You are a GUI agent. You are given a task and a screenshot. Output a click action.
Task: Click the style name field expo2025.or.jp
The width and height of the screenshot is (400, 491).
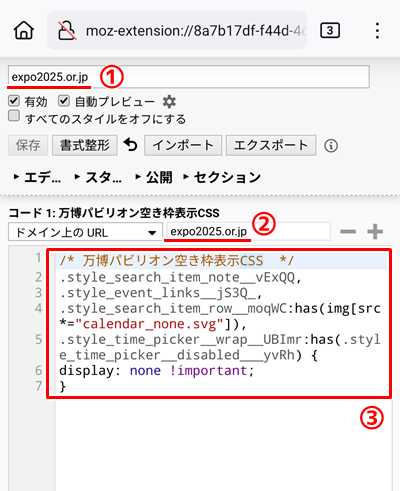[x=189, y=77]
